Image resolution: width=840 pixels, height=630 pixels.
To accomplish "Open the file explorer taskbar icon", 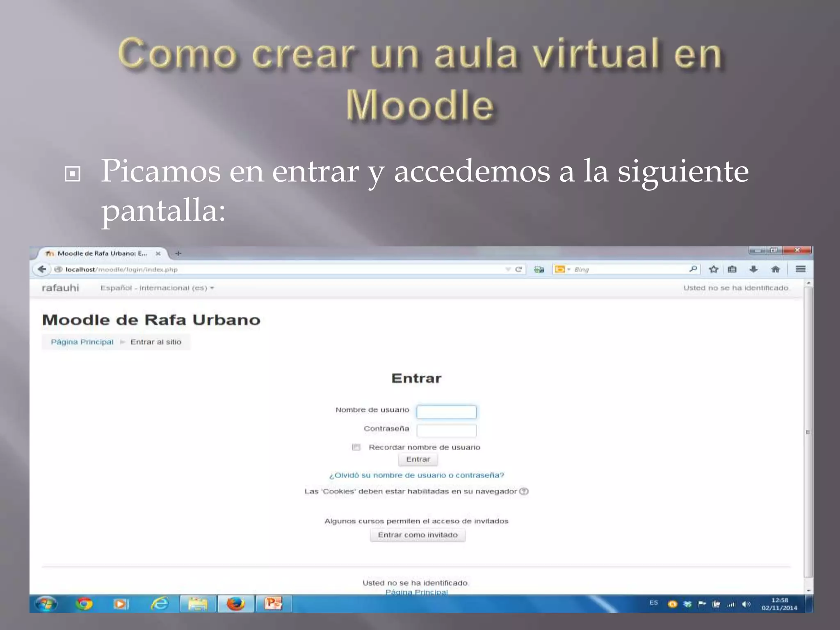I will (x=198, y=604).
